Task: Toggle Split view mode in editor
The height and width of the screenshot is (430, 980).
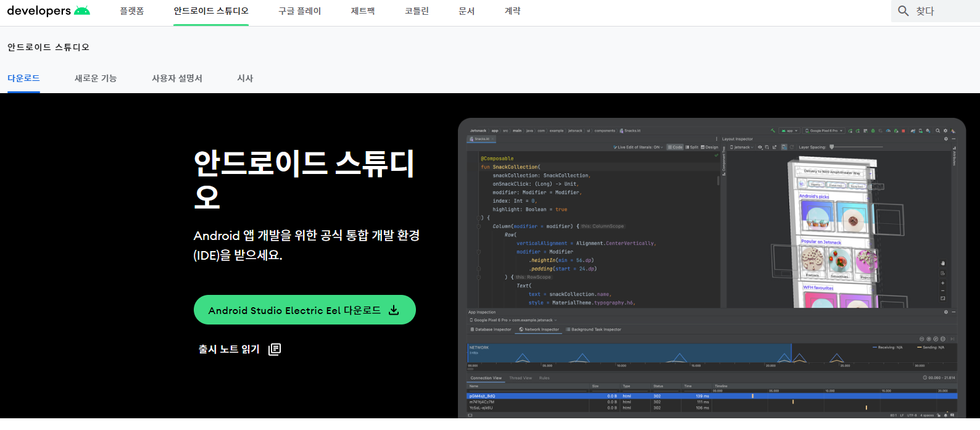Action: pyautogui.click(x=692, y=147)
